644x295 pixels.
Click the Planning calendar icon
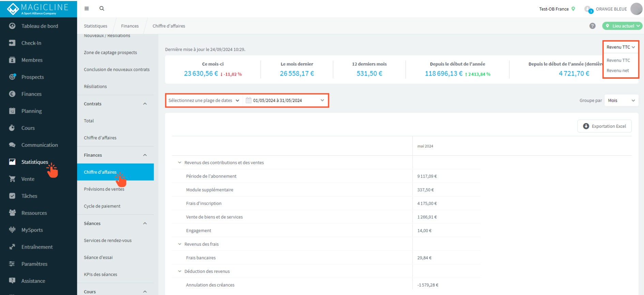pos(12,111)
